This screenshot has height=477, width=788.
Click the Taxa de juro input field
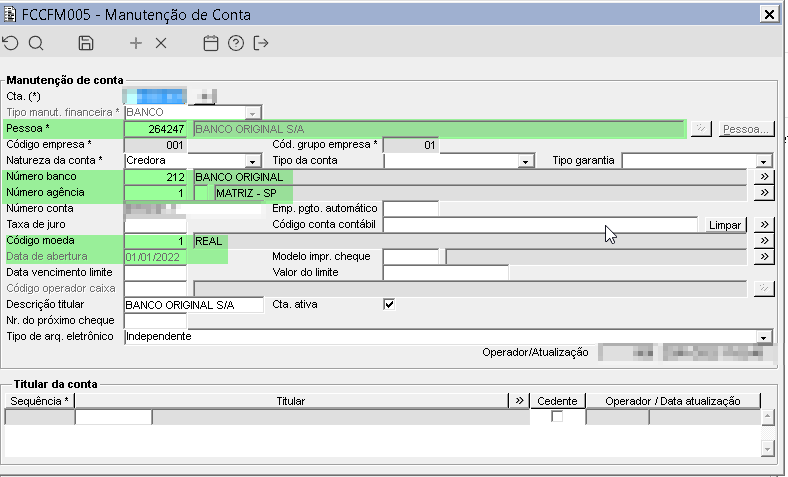click(x=155, y=225)
